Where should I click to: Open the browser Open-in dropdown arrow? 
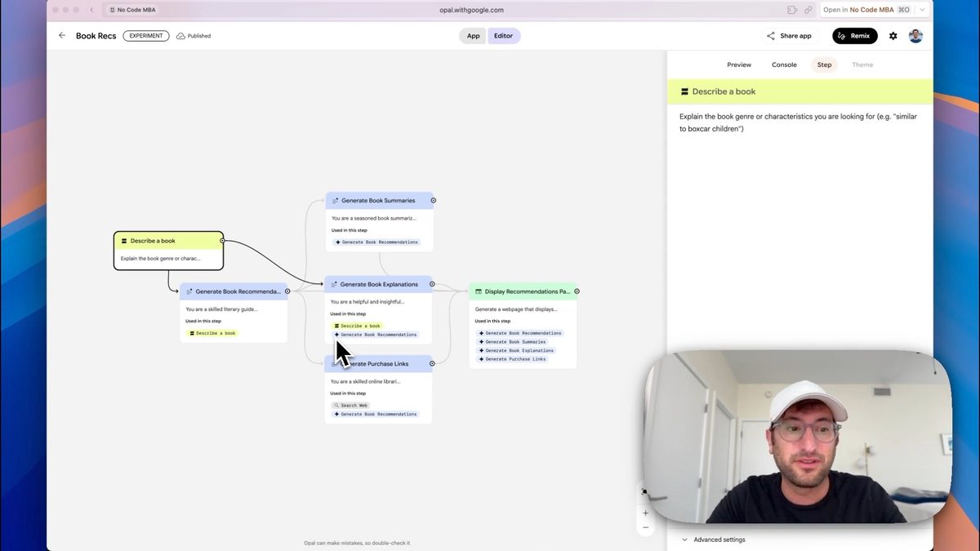pos(923,10)
